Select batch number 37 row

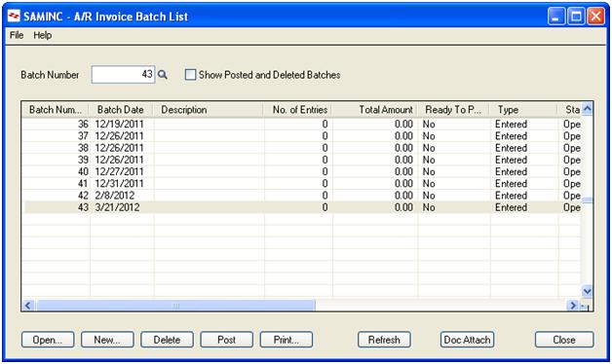click(x=302, y=136)
